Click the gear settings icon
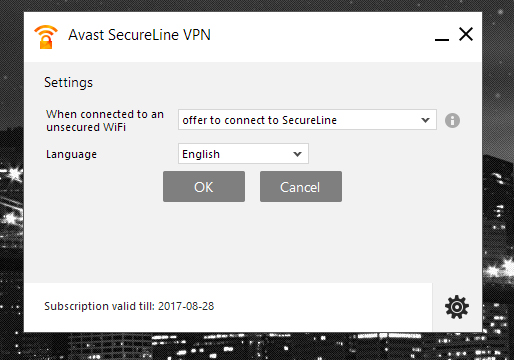This screenshot has height=360, width=514. 457,307
